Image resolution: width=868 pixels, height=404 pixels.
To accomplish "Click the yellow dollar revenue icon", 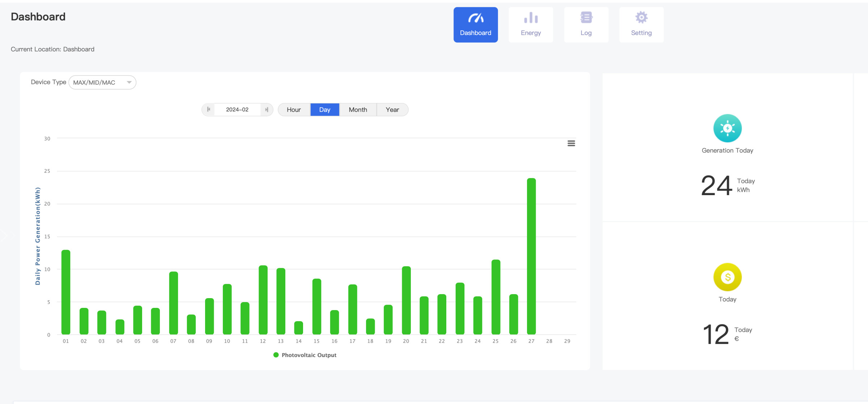I will point(727,277).
